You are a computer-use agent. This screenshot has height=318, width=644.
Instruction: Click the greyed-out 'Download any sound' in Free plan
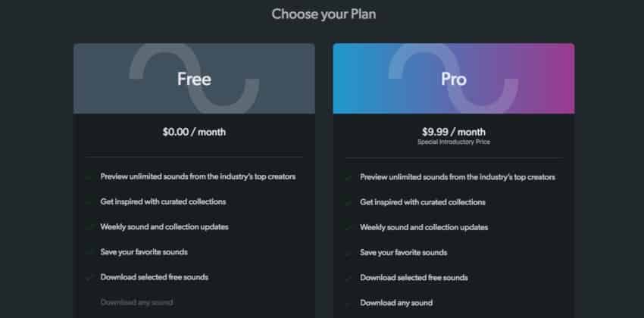136,302
